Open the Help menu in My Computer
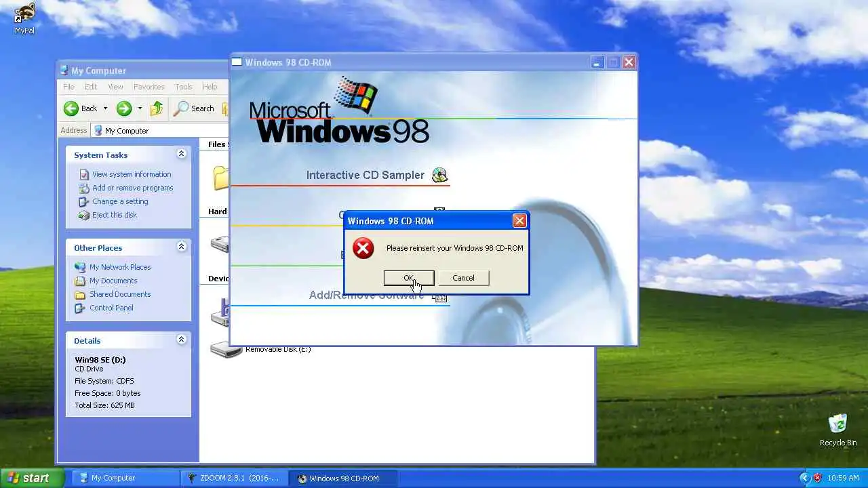This screenshot has height=488, width=868. [210, 87]
